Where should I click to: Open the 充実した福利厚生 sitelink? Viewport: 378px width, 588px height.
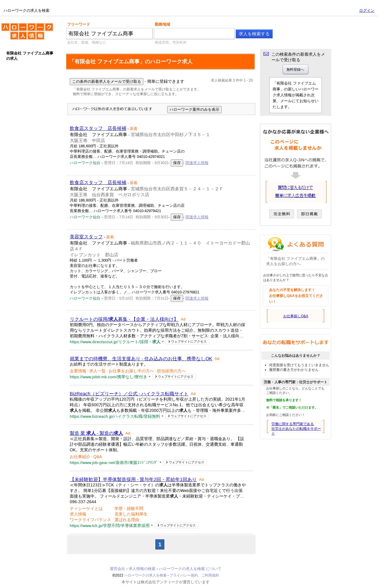131,514
